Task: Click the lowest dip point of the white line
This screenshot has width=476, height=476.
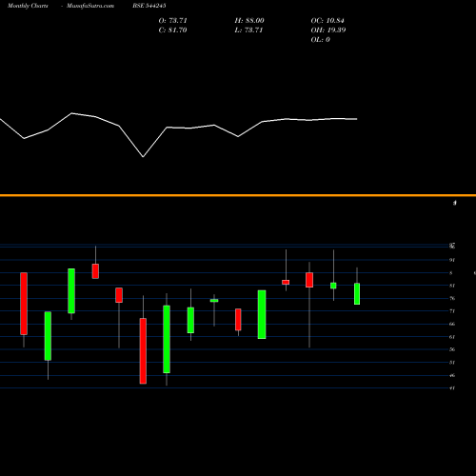Action: [x=143, y=156]
